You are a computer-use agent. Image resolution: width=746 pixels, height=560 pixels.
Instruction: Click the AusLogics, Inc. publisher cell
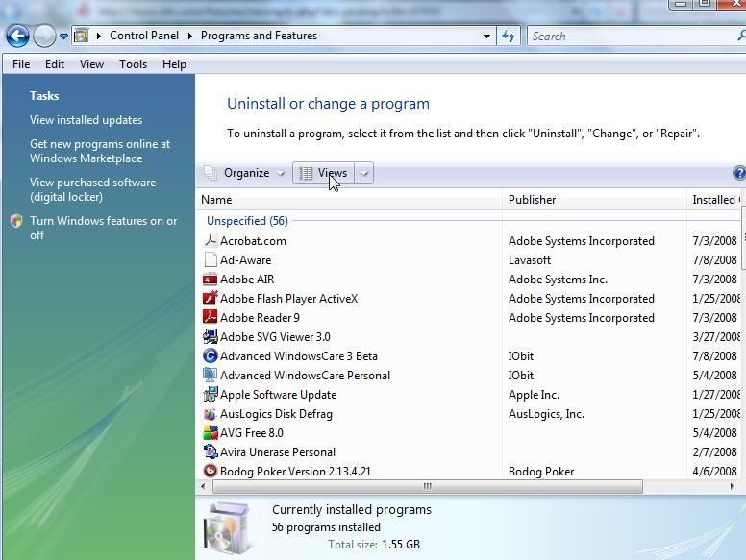click(x=546, y=414)
